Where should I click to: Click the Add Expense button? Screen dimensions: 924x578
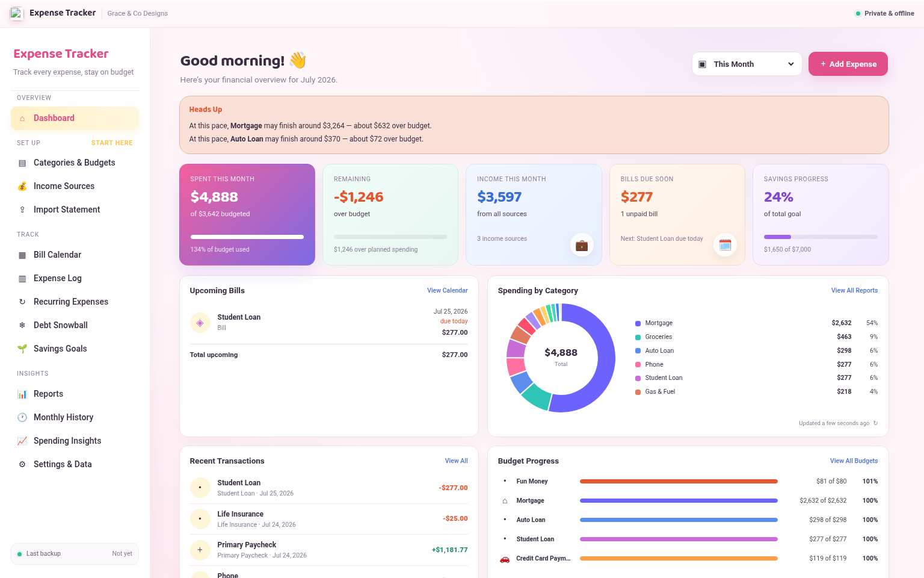pos(848,64)
